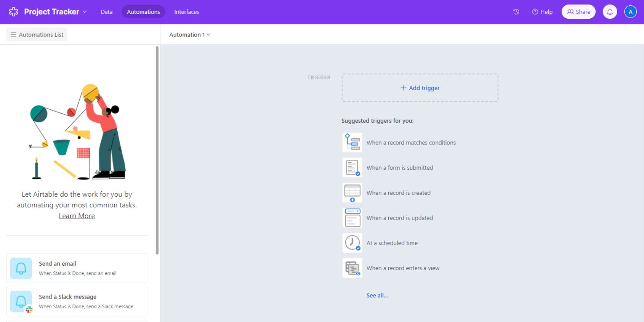Click the See all... link
This screenshot has height=322, width=644.
(377, 295)
